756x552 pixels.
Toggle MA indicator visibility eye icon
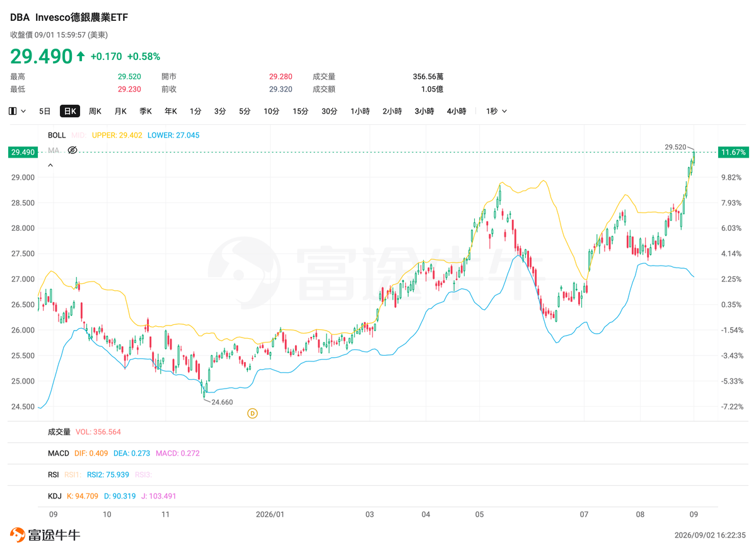[73, 150]
